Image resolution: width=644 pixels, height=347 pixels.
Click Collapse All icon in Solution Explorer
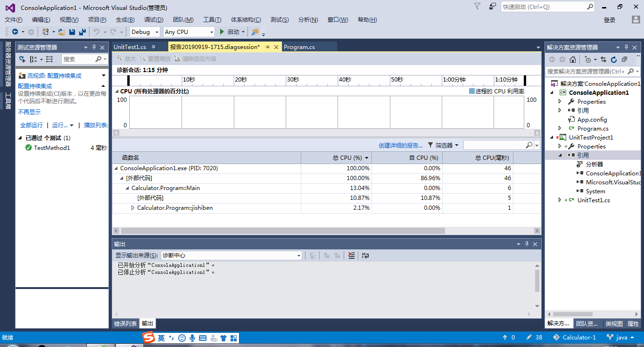coord(625,59)
